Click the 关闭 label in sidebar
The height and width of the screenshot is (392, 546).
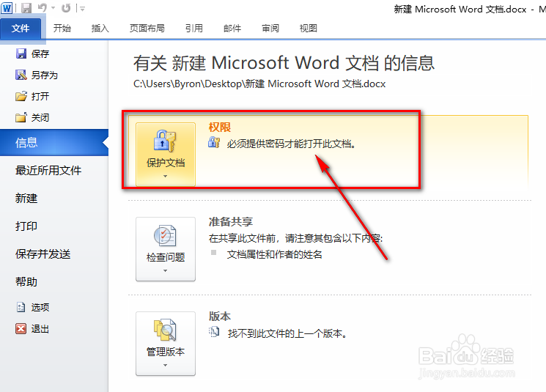coord(40,118)
